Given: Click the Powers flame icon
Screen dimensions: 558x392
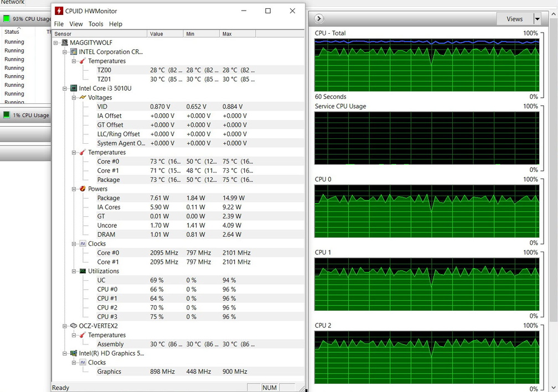Looking at the screenshot, I should pyautogui.click(x=83, y=189).
